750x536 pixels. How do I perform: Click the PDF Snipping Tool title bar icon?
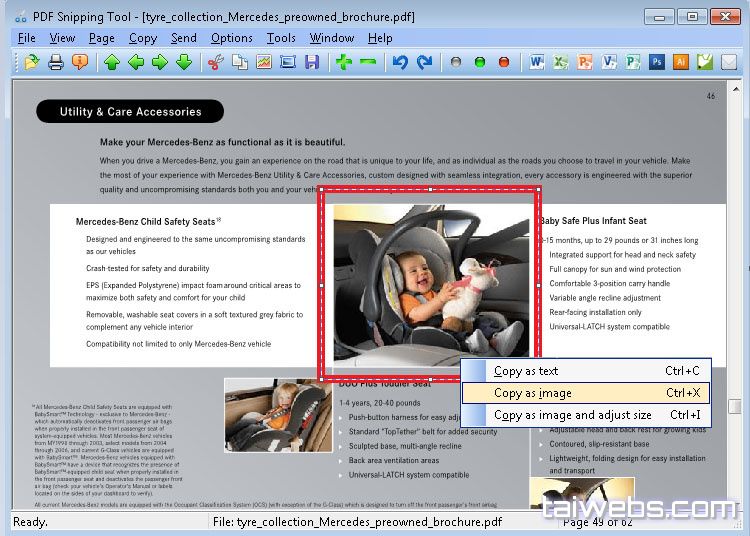click(x=21, y=17)
